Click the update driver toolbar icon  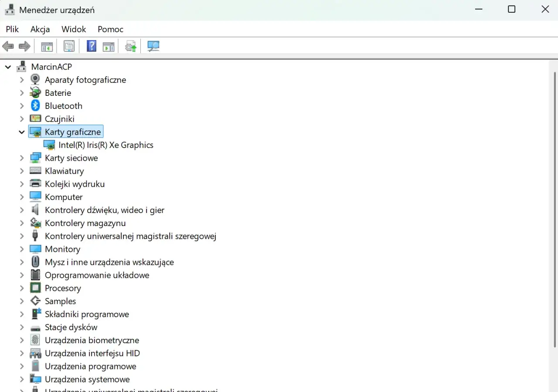(x=131, y=46)
